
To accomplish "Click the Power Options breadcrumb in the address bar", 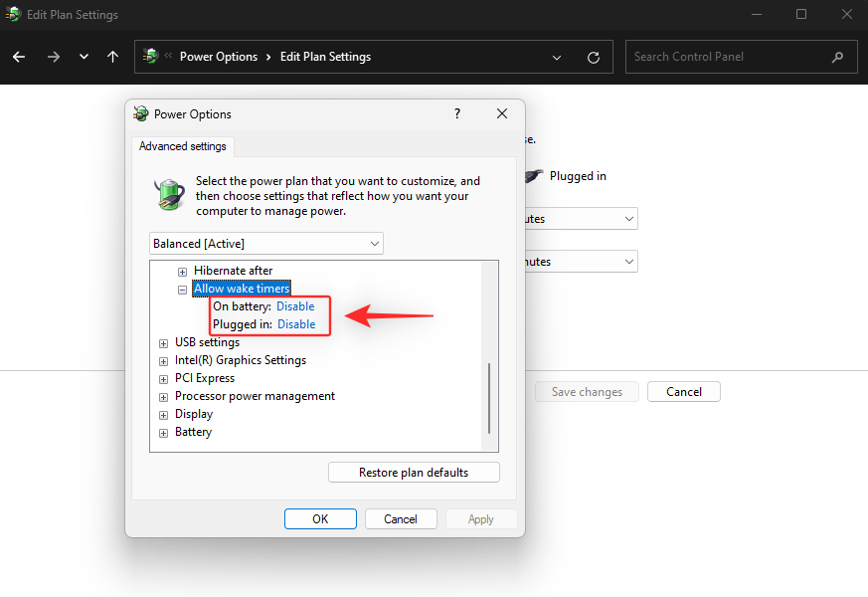I will (x=218, y=57).
